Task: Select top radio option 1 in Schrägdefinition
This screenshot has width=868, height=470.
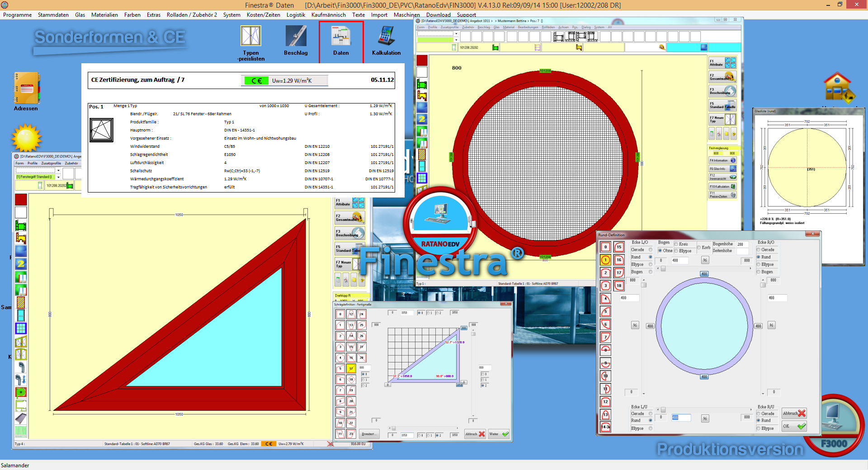Action: pos(428,313)
